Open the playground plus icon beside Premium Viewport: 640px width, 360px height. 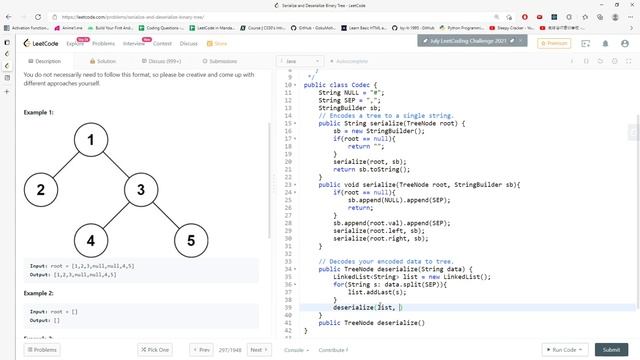coord(585,44)
